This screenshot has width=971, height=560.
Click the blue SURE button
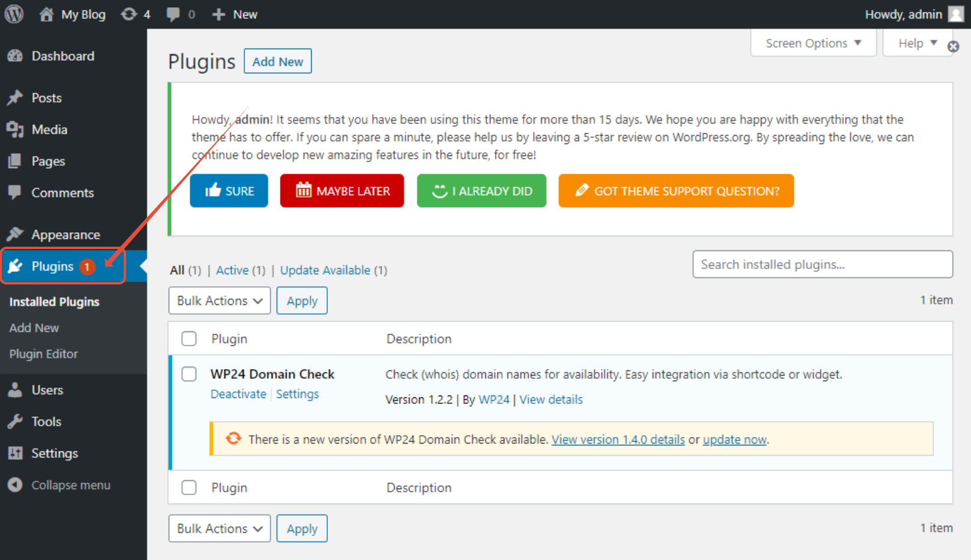(229, 191)
